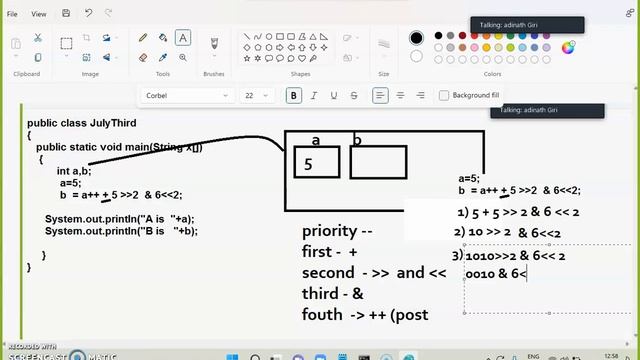Click inside text box after '0010 & 6<'
Screen dimensions: 640x360
(527, 273)
